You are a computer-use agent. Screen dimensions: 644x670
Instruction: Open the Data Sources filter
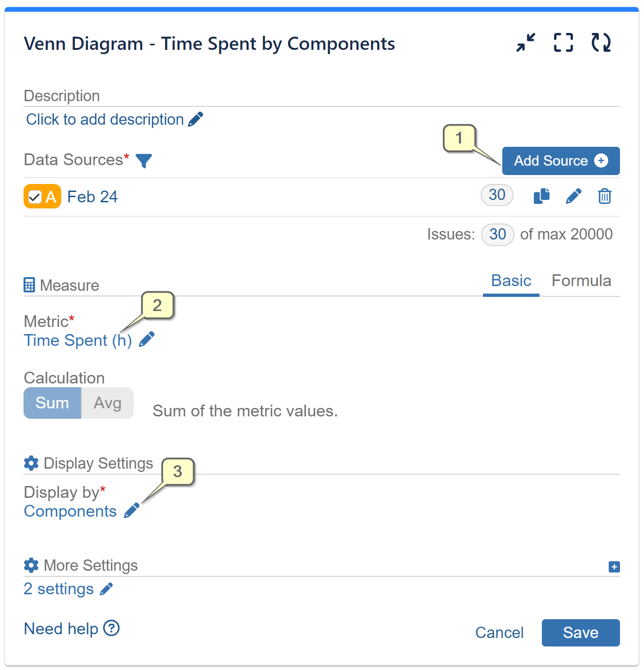coord(145,160)
